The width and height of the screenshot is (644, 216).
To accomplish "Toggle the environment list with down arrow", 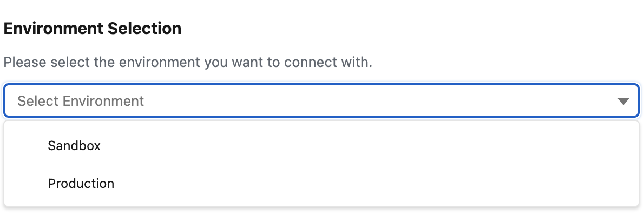I will coord(623,101).
